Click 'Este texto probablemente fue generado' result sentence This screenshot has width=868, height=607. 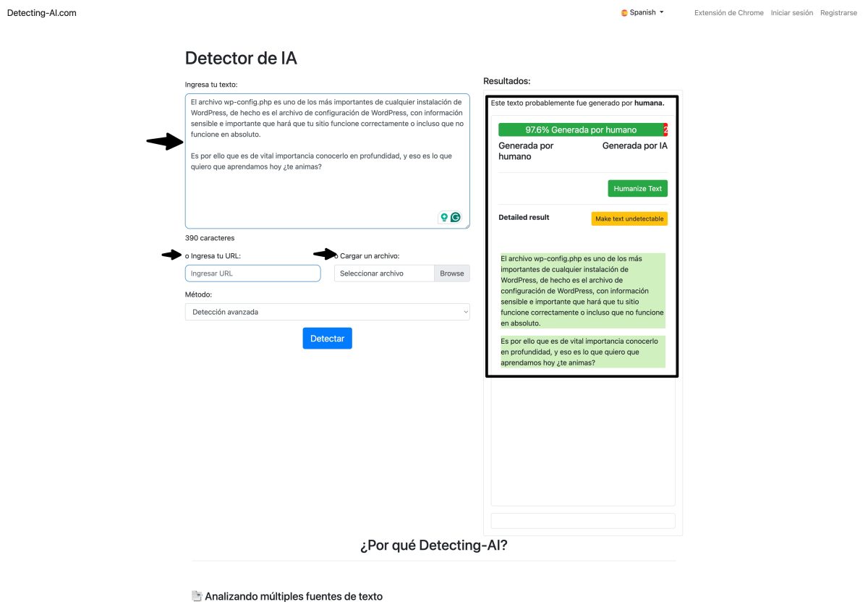[x=577, y=103]
